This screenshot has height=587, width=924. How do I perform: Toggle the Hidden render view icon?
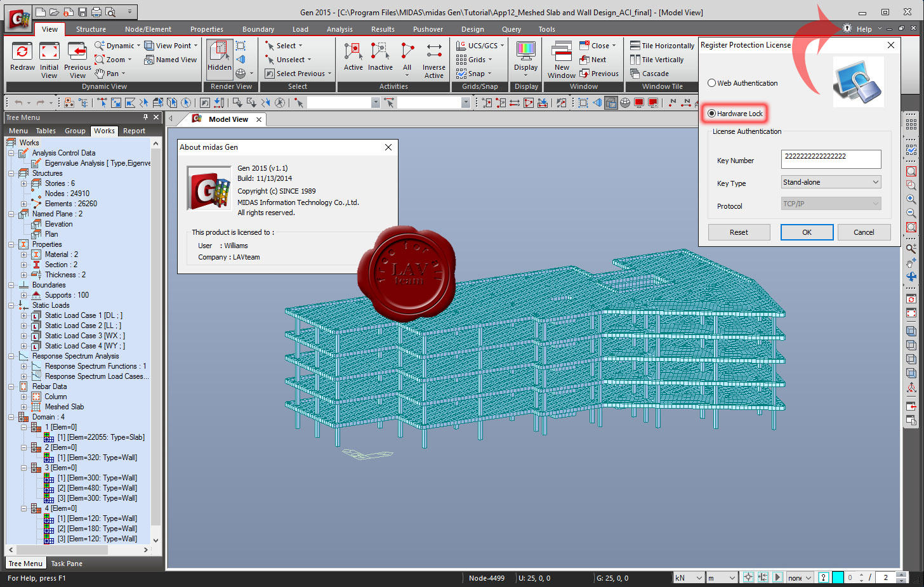pos(219,51)
